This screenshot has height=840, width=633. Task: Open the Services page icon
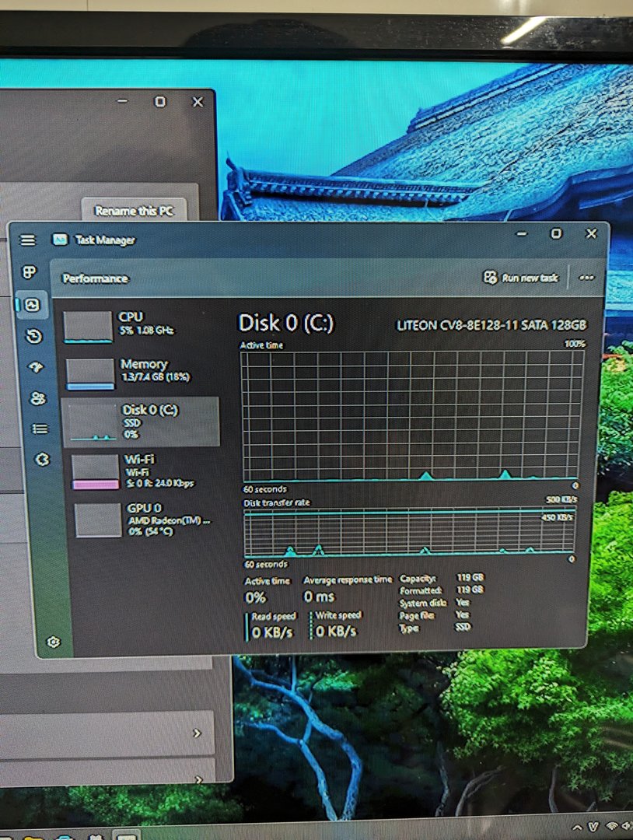(42, 460)
